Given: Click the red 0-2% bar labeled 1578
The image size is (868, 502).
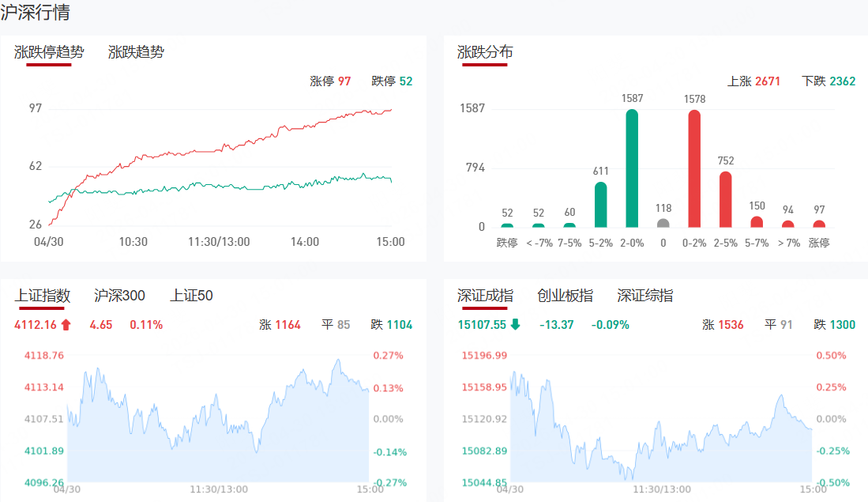Looking at the screenshot, I should point(694,168).
